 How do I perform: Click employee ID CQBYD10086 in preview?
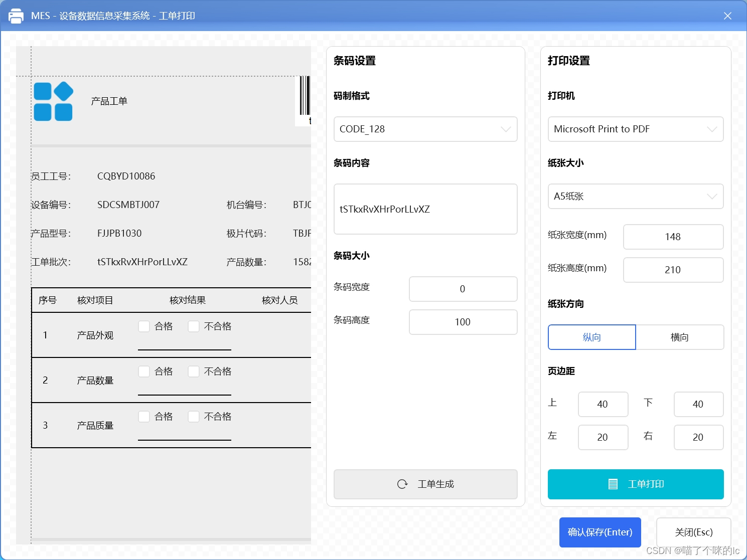coord(126,176)
